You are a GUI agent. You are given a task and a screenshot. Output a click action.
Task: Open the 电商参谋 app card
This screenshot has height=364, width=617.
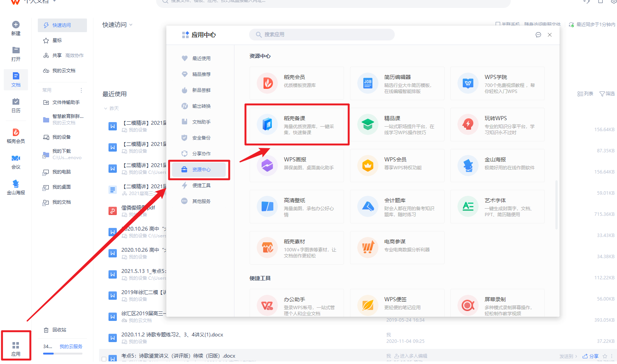(397, 248)
